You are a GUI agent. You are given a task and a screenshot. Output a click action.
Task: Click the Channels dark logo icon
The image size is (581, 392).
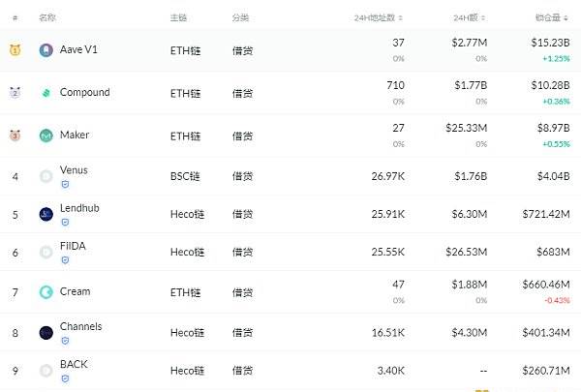click(x=46, y=332)
